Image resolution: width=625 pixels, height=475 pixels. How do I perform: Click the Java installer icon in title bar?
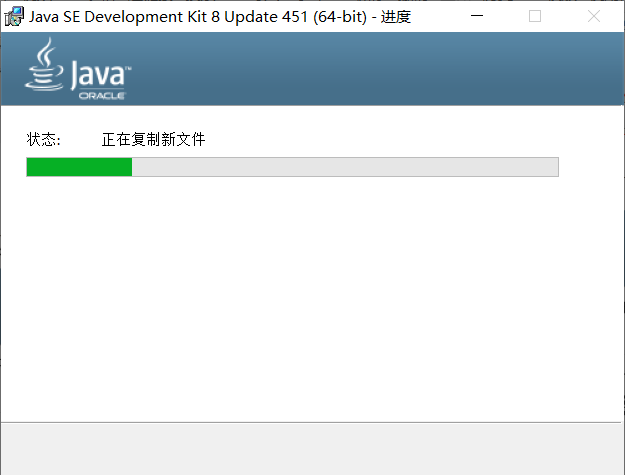(x=14, y=16)
